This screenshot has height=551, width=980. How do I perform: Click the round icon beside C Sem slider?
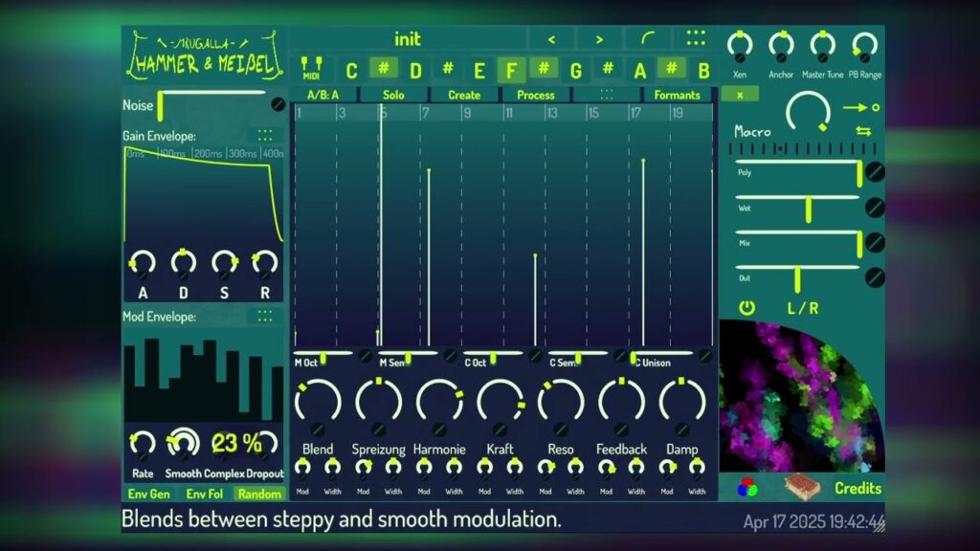pos(620,356)
